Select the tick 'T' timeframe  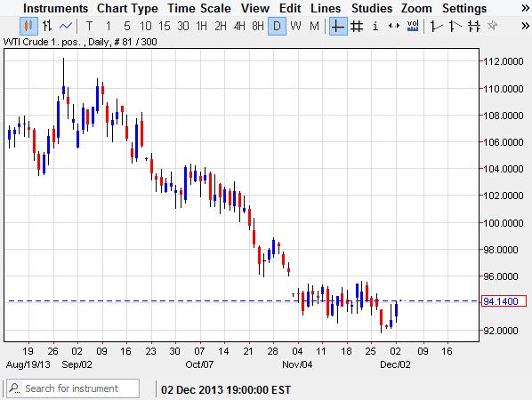pos(89,26)
